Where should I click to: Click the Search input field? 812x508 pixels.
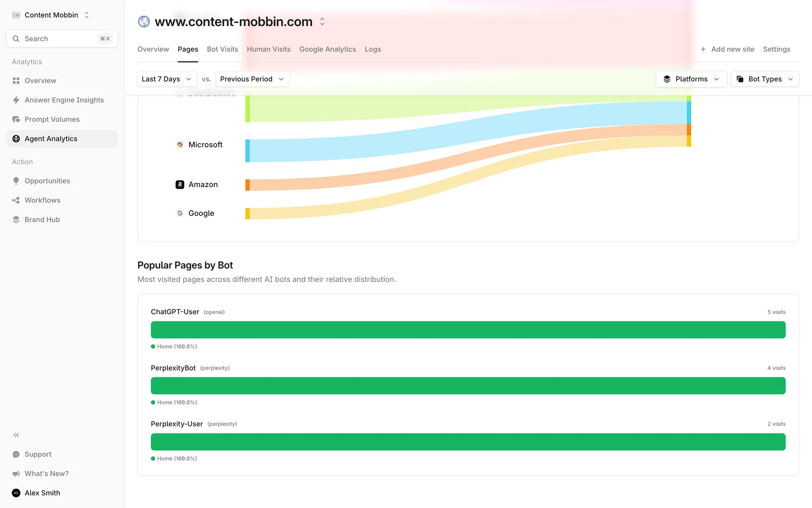click(x=62, y=39)
